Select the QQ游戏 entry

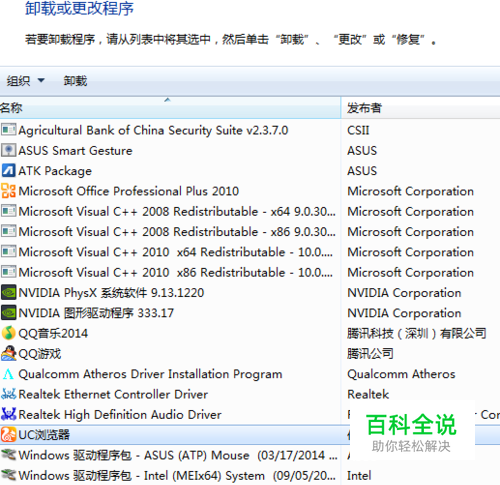point(40,354)
